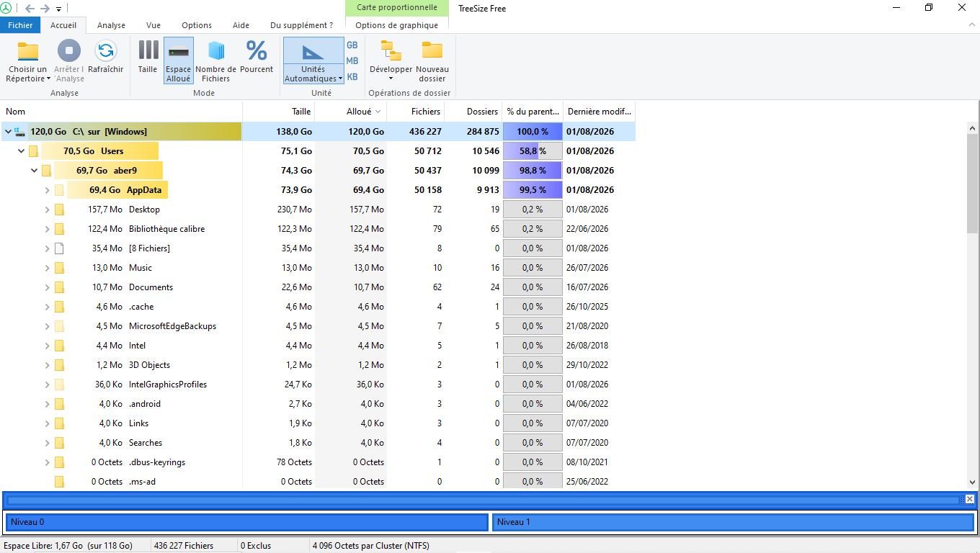Collapse the Users folder node

tap(21, 151)
